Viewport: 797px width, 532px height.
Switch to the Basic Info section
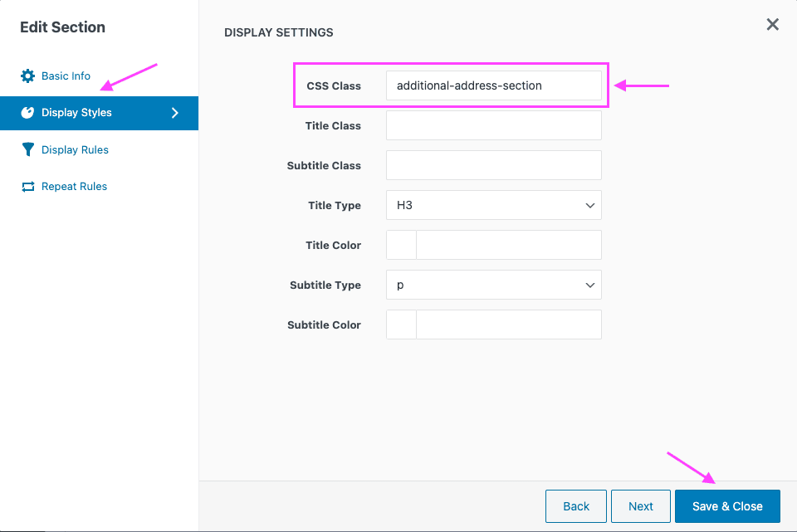(x=65, y=76)
